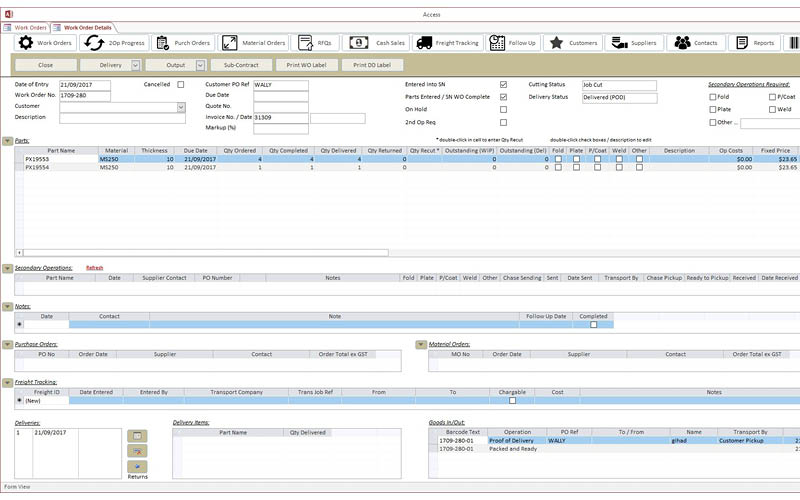Open Customers star icon

tap(557, 43)
